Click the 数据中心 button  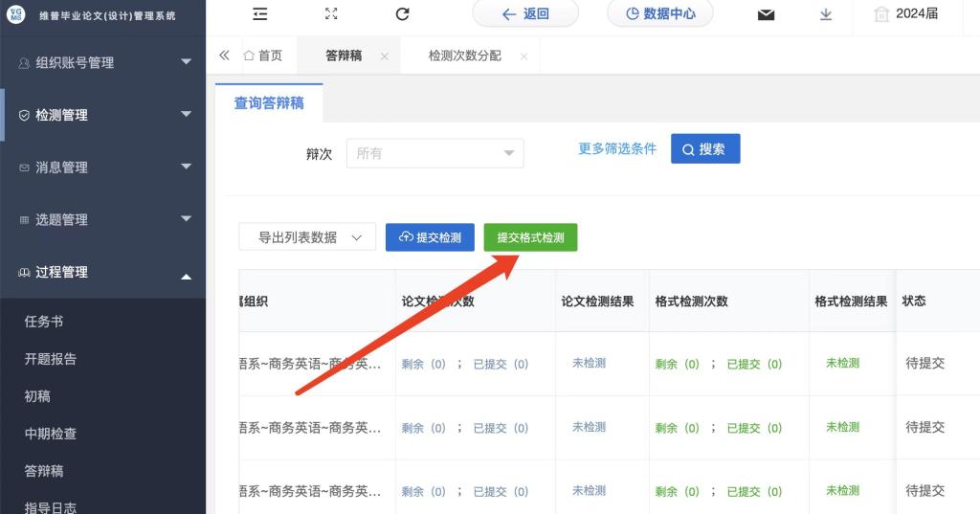pos(660,13)
